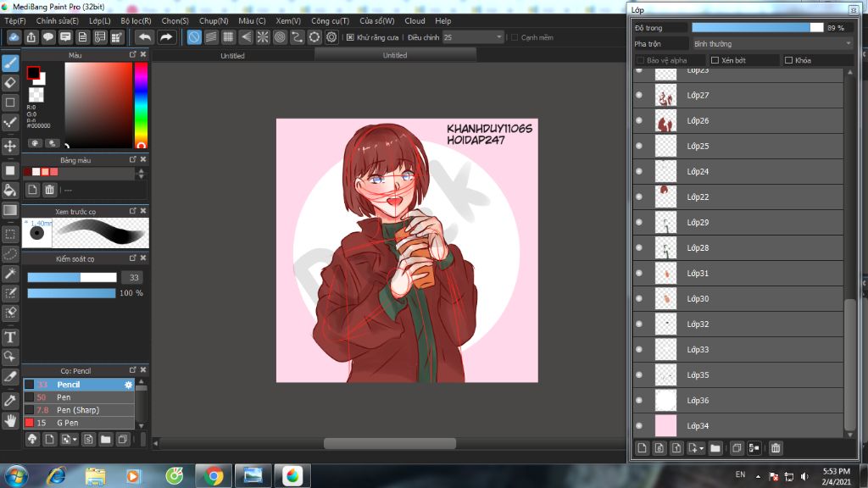This screenshot has width=868, height=488.
Task: Hide layer Lớp34
Action: (x=639, y=426)
